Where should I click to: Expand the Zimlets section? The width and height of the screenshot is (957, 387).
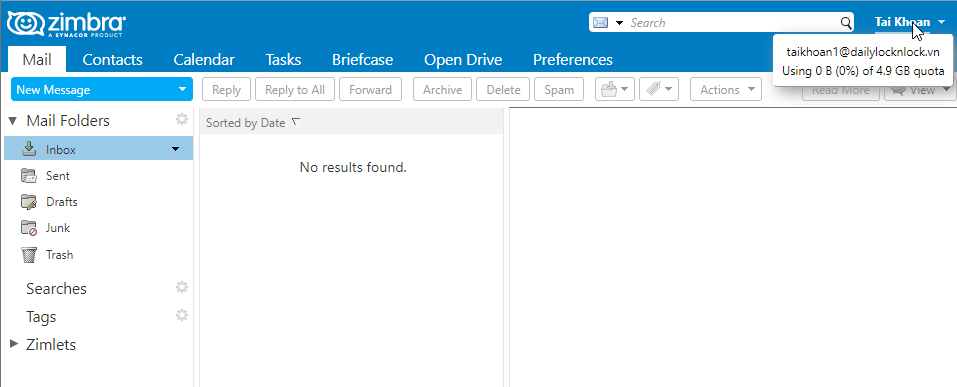coord(13,344)
